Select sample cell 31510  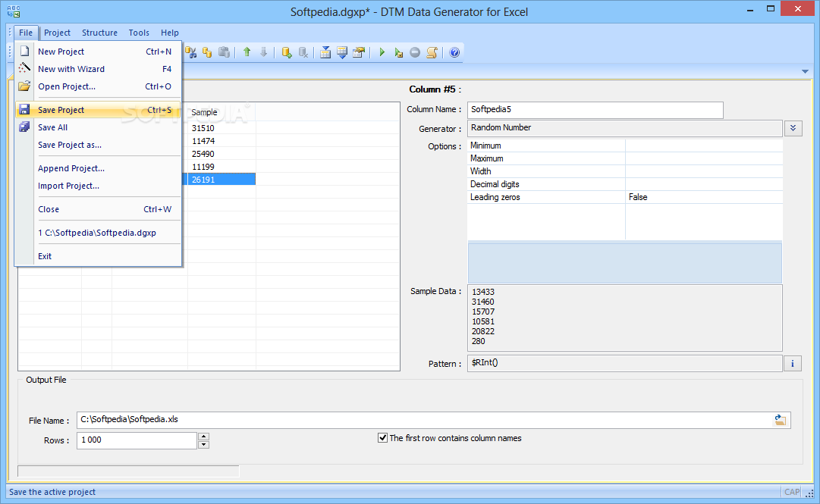click(x=221, y=128)
